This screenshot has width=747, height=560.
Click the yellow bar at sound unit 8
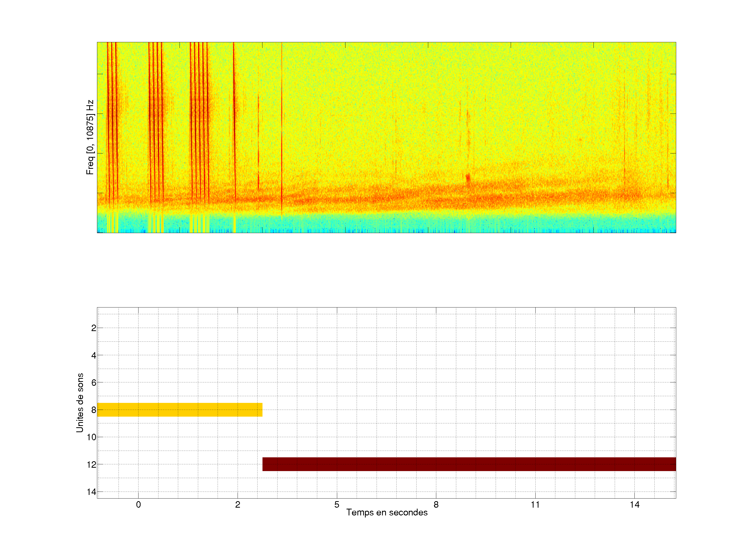pos(180,409)
